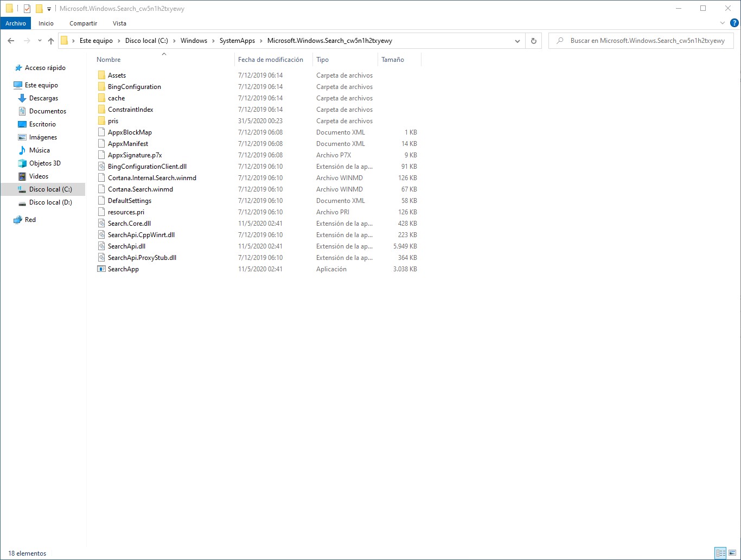Open Documentos in the sidebar
Viewport: 741px width, 560px height.
pyautogui.click(x=48, y=111)
